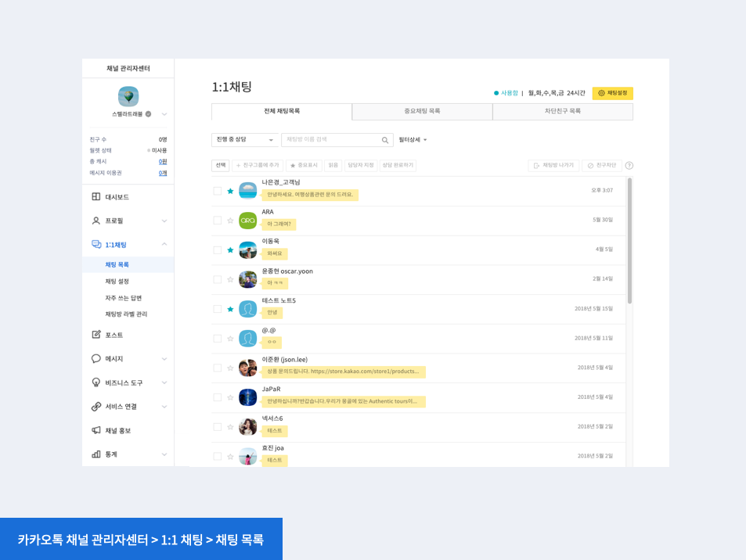Select 자주 쓰는 답변 in sidebar
Image resolution: width=746 pixels, height=560 pixels.
[x=123, y=298]
